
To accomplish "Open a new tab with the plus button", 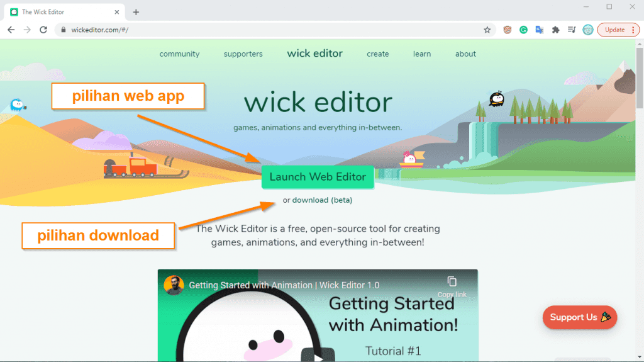I will 136,12.
